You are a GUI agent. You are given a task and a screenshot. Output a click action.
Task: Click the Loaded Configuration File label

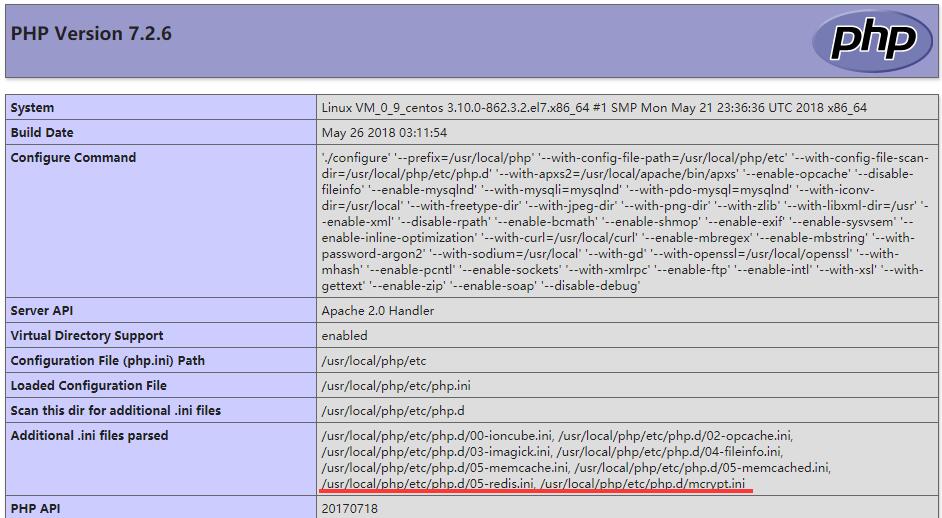tap(89, 385)
